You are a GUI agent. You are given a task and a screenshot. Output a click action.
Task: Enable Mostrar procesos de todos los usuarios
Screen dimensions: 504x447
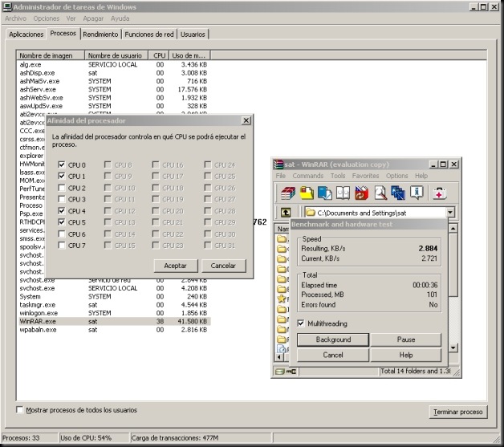tap(19, 410)
